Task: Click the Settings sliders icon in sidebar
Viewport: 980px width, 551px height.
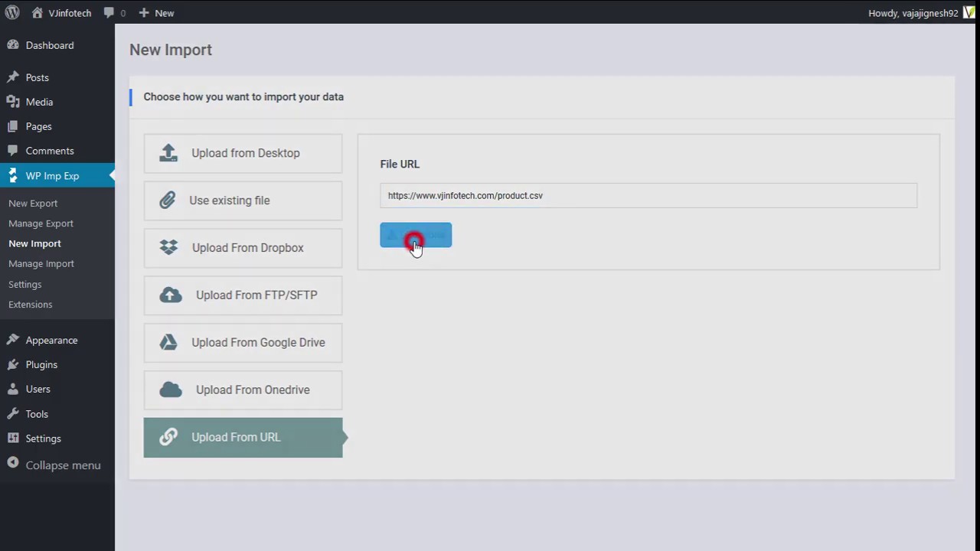Action: [13, 439]
